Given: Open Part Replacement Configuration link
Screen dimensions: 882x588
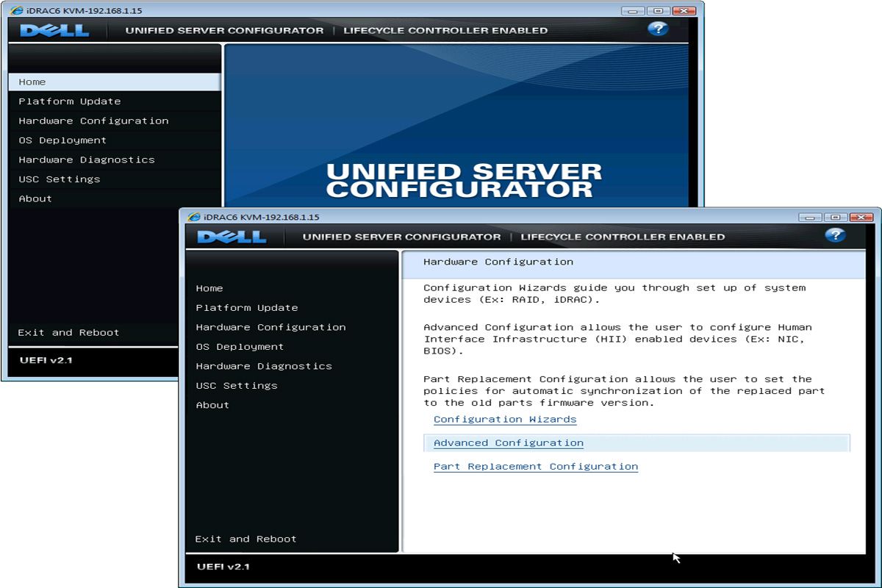Looking at the screenshot, I should click(x=536, y=467).
